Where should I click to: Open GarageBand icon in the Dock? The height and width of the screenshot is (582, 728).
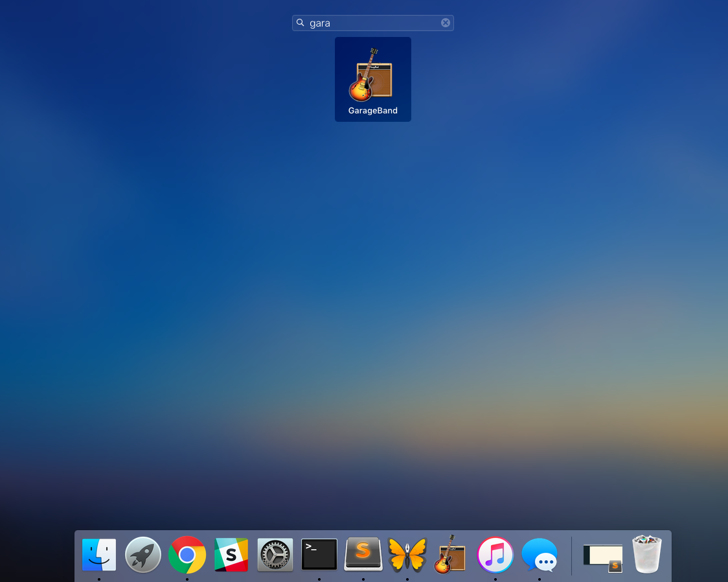(x=450, y=554)
